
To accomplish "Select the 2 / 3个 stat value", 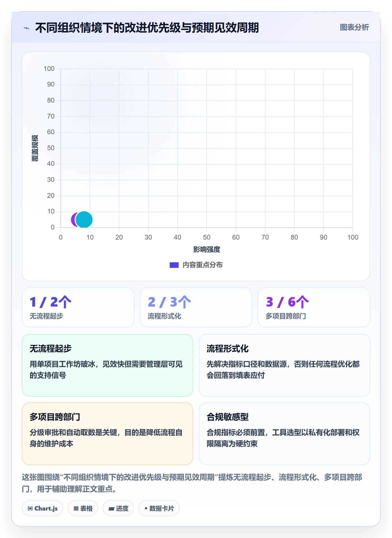I will click(x=169, y=302).
